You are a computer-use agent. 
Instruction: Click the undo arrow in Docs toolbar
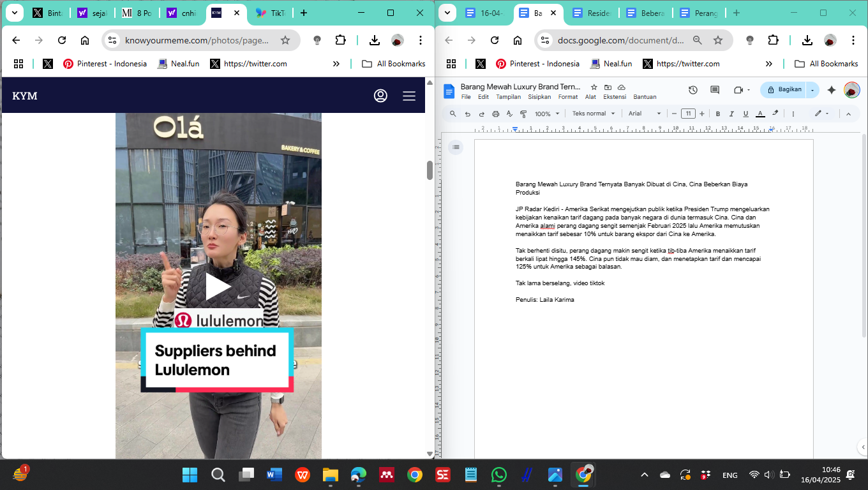coord(468,114)
